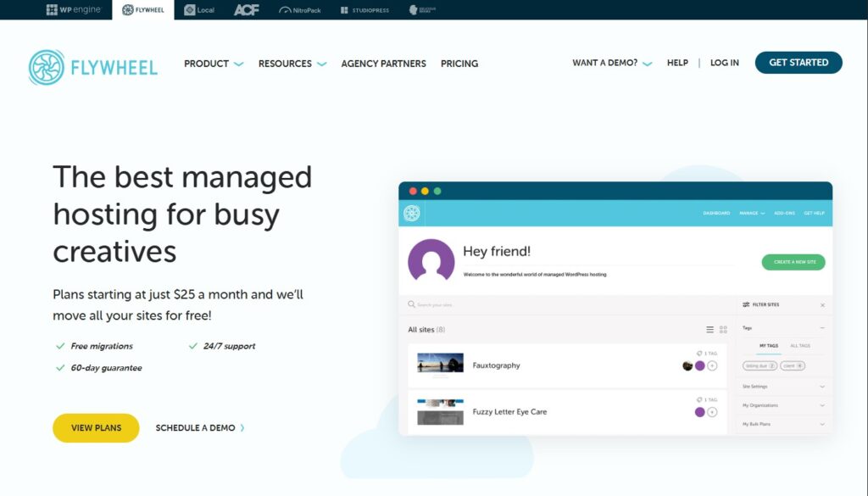The image size is (868, 496).
Task: Open Dashboard in the mock app nav
Action: click(716, 213)
